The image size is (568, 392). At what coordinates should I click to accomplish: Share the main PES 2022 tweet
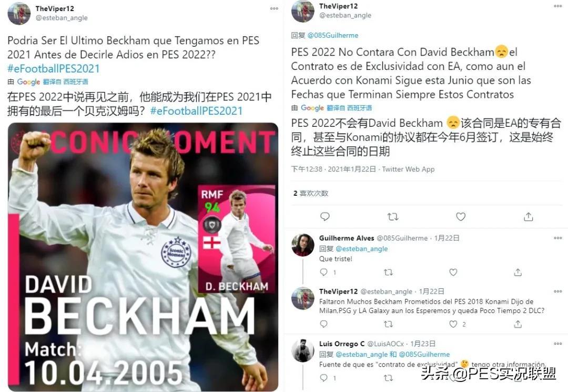(528, 217)
